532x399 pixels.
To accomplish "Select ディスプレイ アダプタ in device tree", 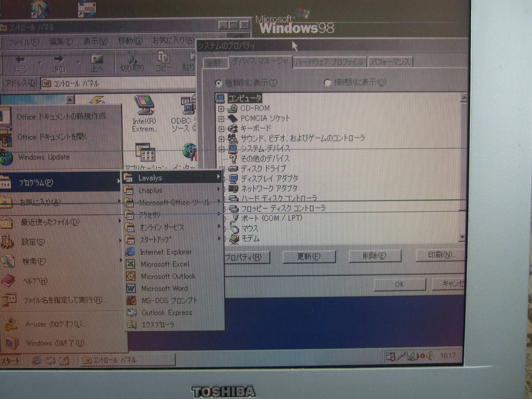I will (269, 178).
